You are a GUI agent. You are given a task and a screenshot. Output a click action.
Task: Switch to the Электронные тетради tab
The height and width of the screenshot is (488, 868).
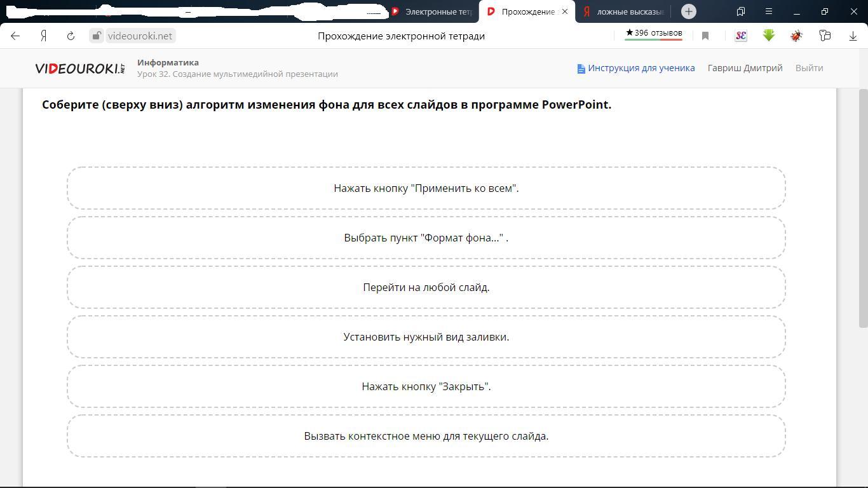point(432,11)
